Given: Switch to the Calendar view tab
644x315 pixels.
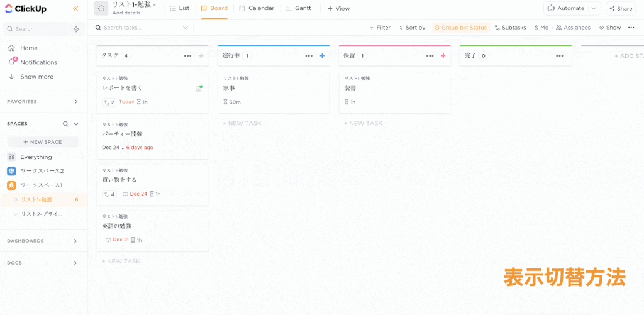Looking at the screenshot, I should [257, 8].
